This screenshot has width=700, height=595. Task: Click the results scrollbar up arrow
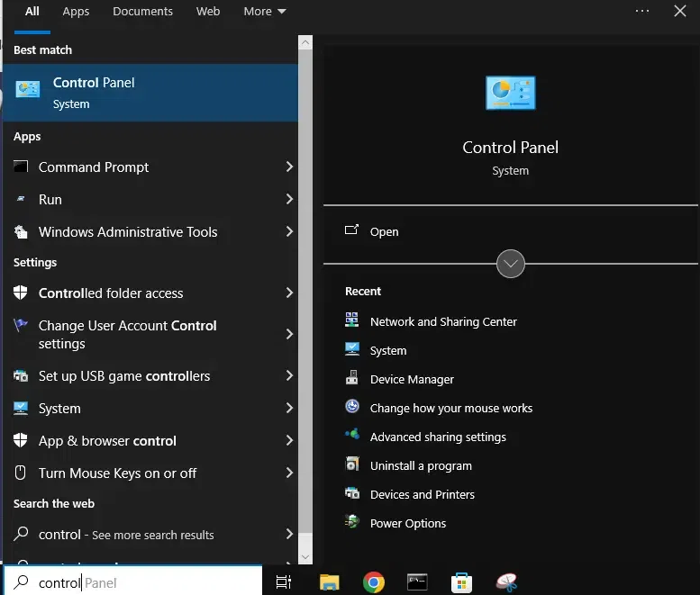coord(305,43)
